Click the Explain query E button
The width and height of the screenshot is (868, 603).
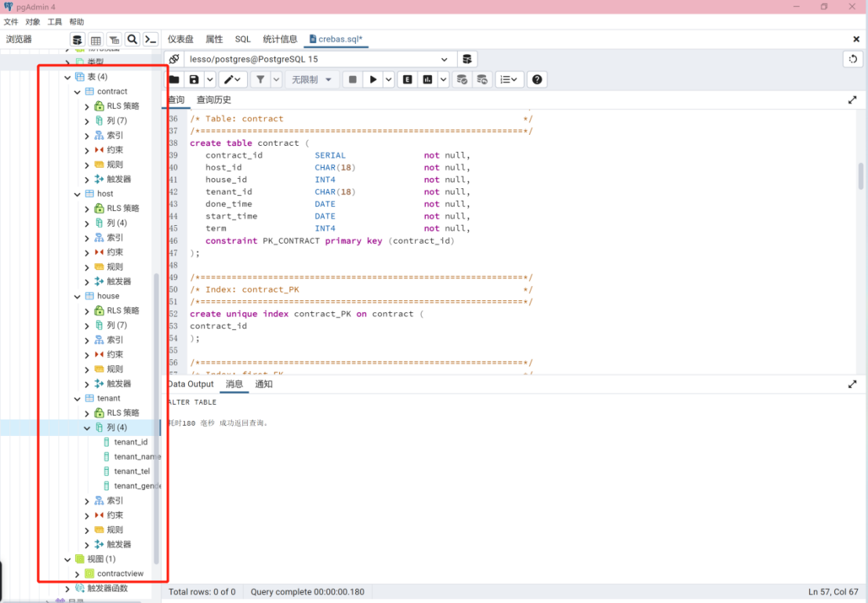point(407,79)
